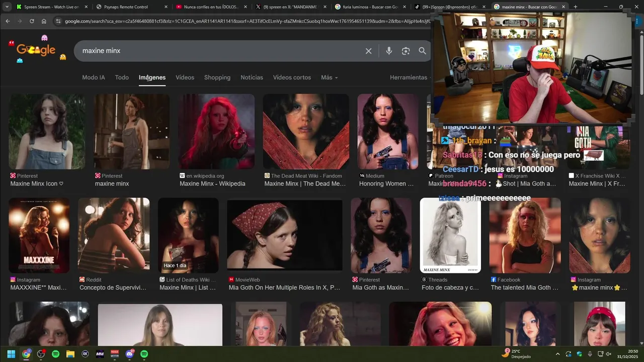
Task: Go to Google home via the logo
Action: click(36, 50)
